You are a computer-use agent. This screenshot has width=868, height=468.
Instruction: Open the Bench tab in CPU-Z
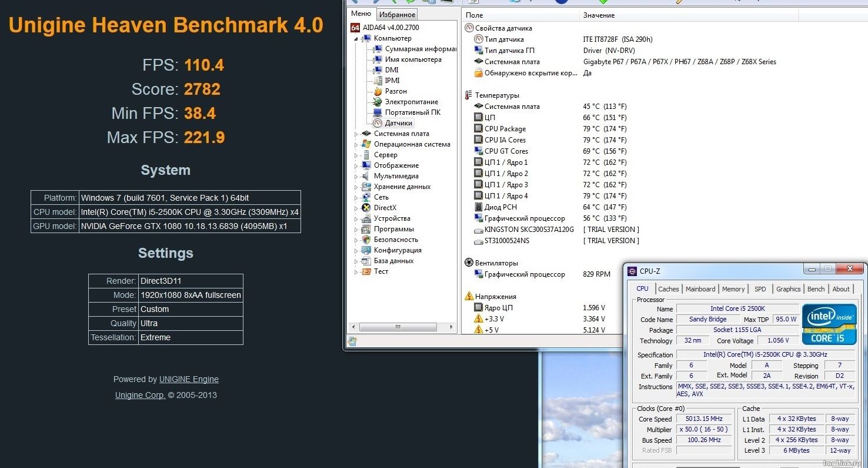[816, 289]
